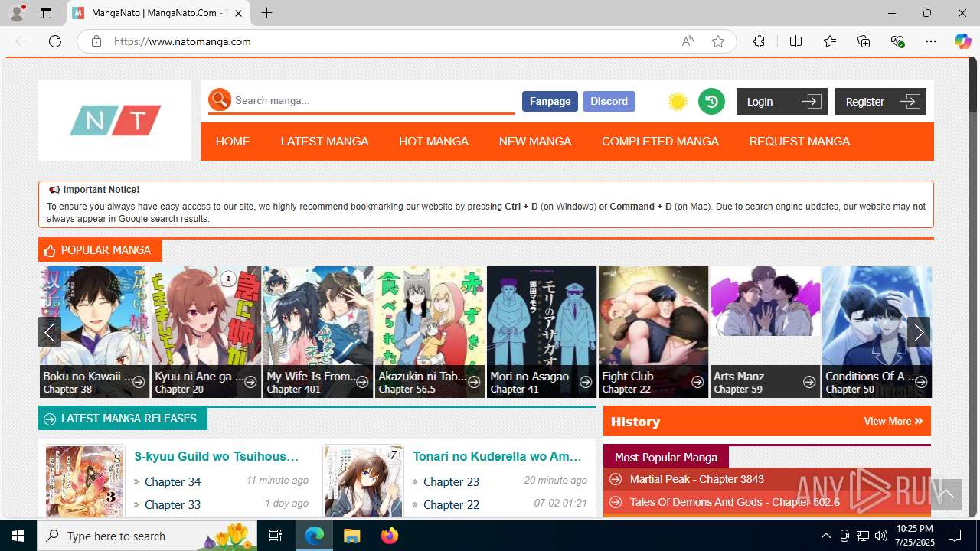The height and width of the screenshot is (551, 980).
Task: Open S-kyuu Guild wo Tsuihous... title link
Action: [217, 456]
